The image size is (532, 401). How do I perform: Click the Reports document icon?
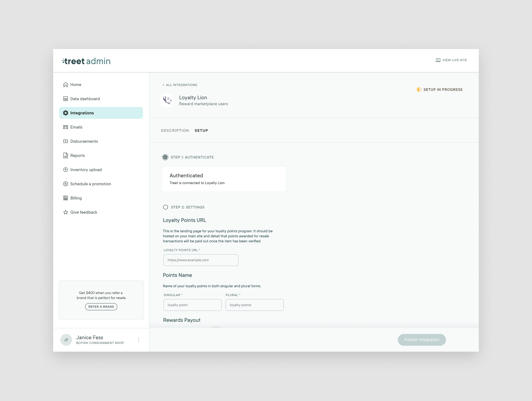[x=66, y=155]
